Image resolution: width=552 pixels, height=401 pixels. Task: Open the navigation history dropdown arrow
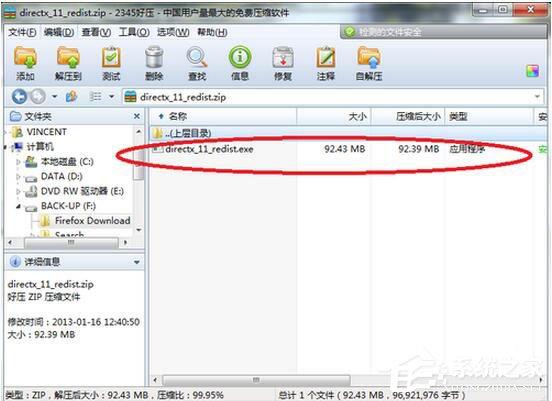55,96
